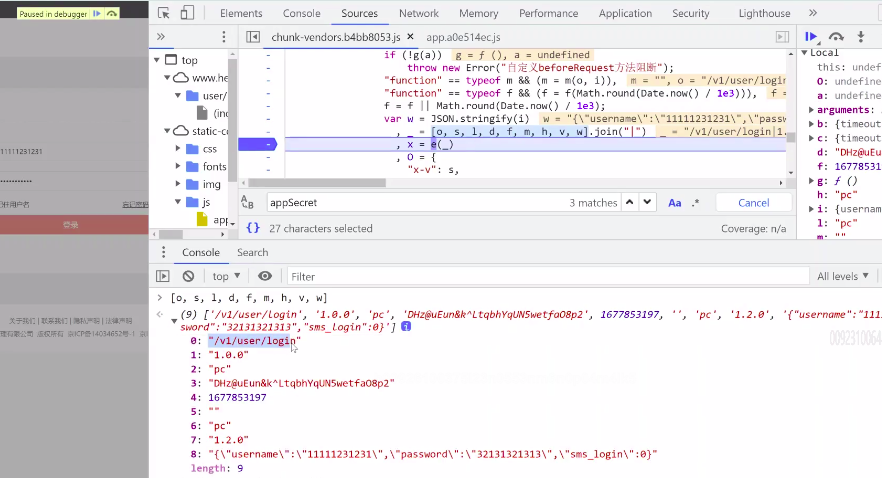Expand the css folder
Viewport: 882px width, 478px height.
(178, 148)
